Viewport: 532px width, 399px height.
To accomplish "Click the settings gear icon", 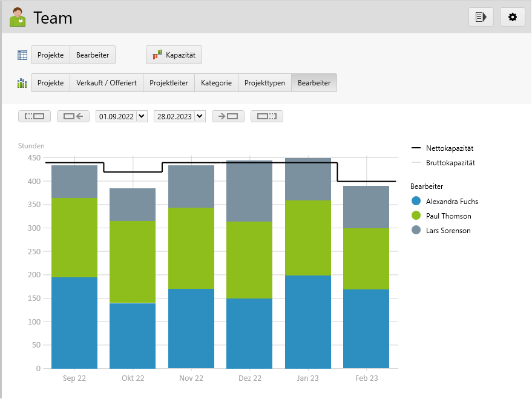I will [x=512, y=18].
